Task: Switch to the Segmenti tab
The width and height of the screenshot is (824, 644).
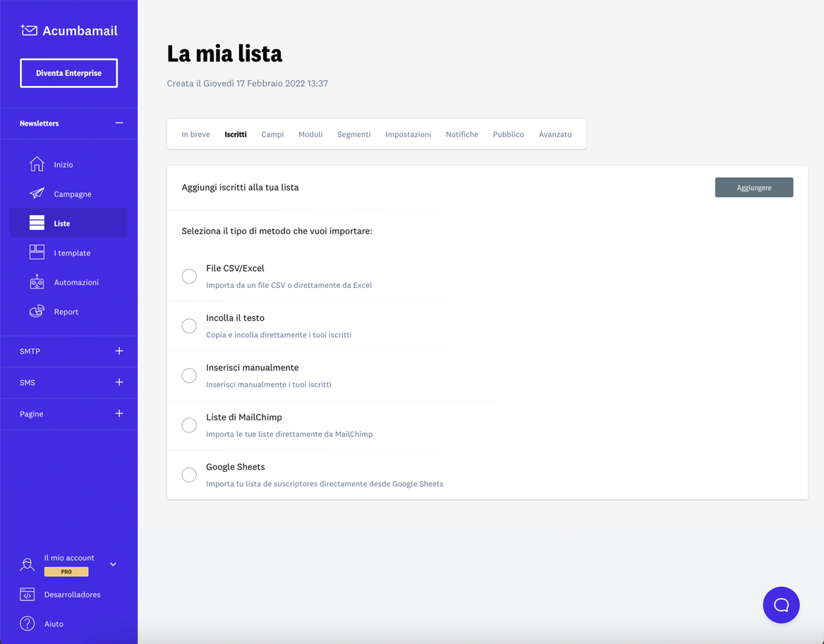Action: [x=353, y=134]
